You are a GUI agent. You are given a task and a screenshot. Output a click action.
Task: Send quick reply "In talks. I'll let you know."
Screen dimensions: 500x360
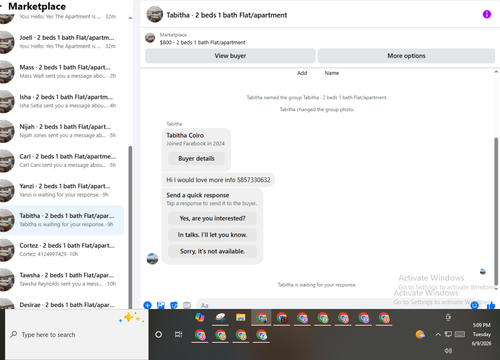(212, 235)
